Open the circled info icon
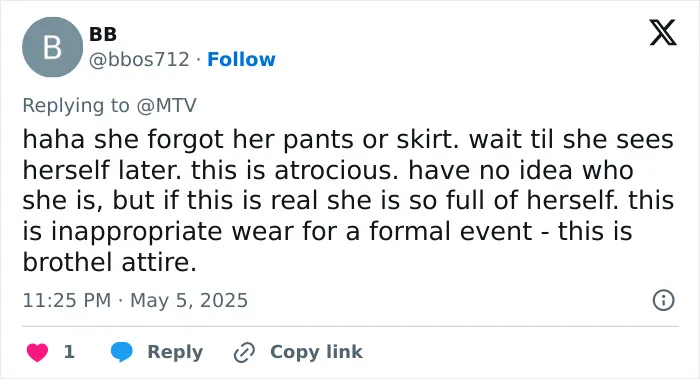This screenshot has width=700, height=379. pos(663,300)
